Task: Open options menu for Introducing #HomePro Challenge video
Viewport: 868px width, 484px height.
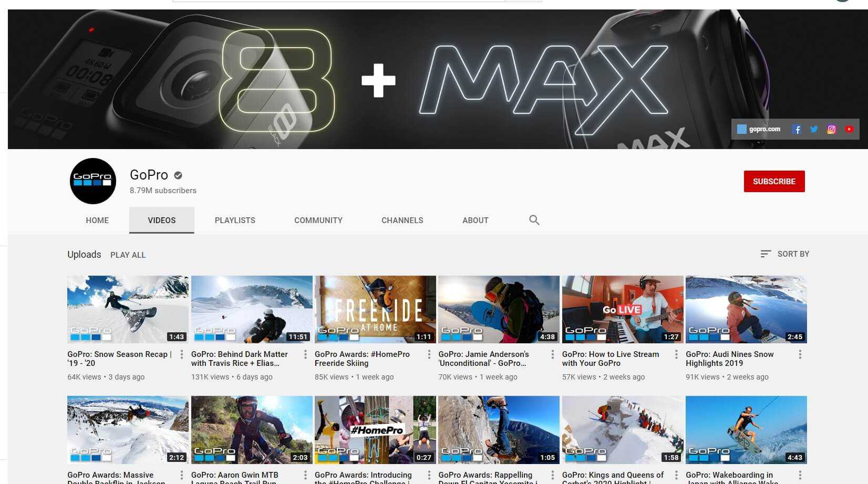Action: tap(429, 476)
